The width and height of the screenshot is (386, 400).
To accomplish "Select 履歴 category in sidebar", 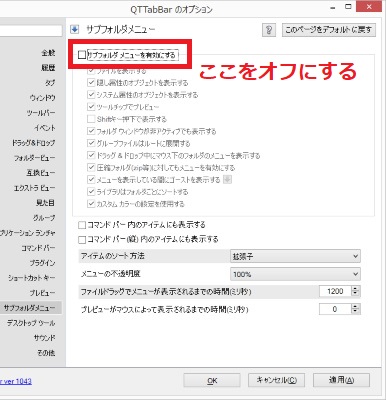I will point(48,68).
